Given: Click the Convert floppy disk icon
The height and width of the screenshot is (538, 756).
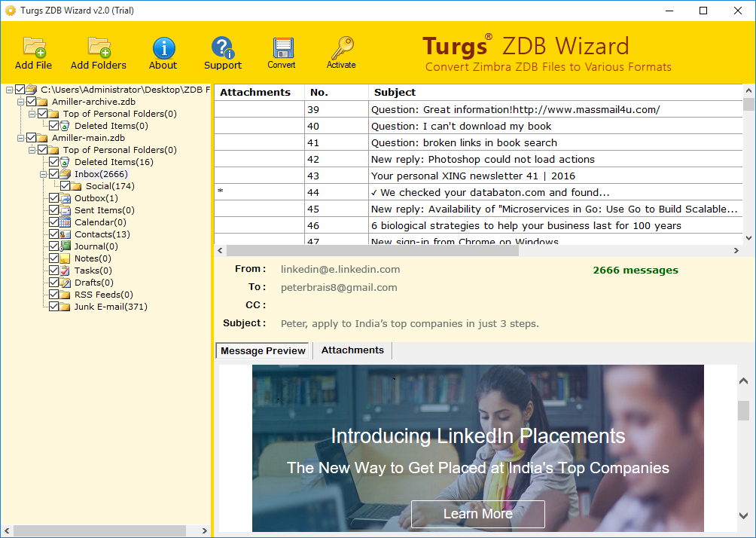Looking at the screenshot, I should (283, 47).
